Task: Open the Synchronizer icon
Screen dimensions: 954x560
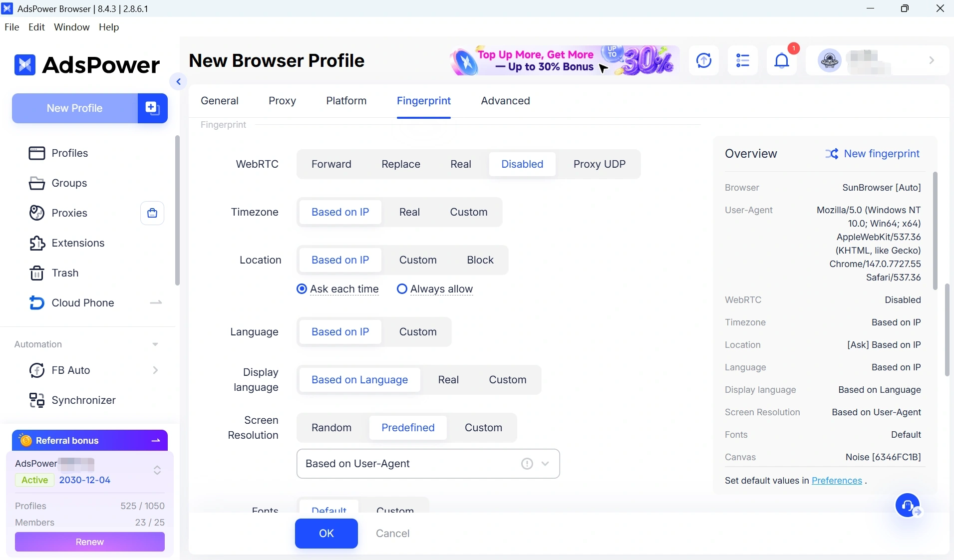Action: pos(37,400)
